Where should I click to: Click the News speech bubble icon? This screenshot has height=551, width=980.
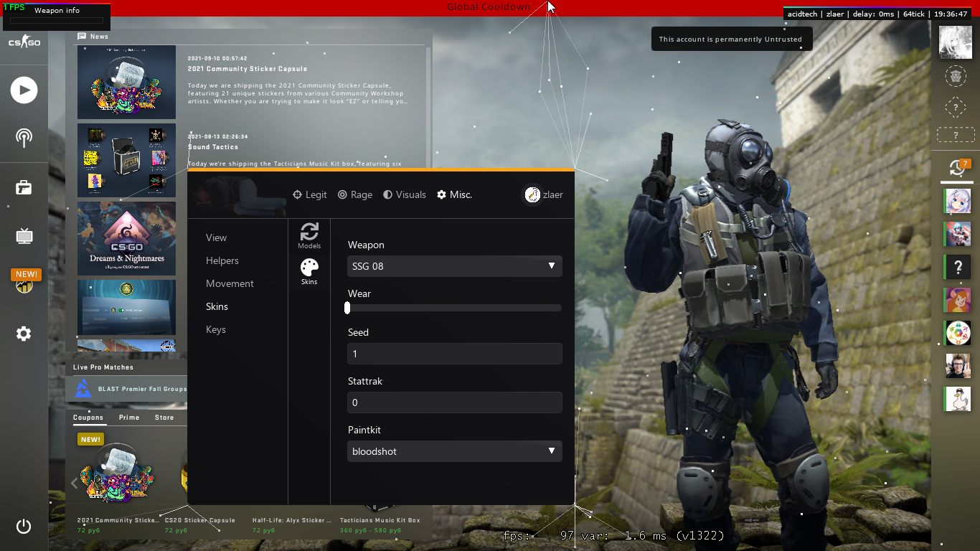[82, 37]
